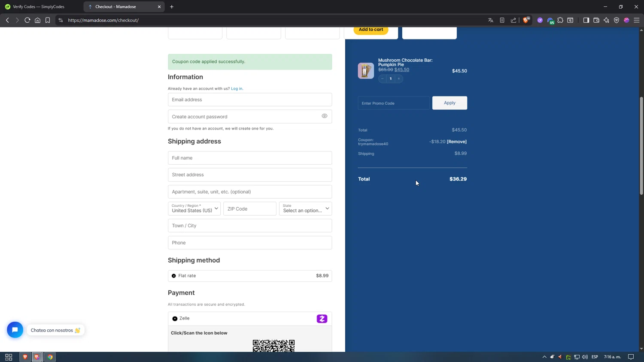Increase the Pumpkin Pie quantity

399,78
